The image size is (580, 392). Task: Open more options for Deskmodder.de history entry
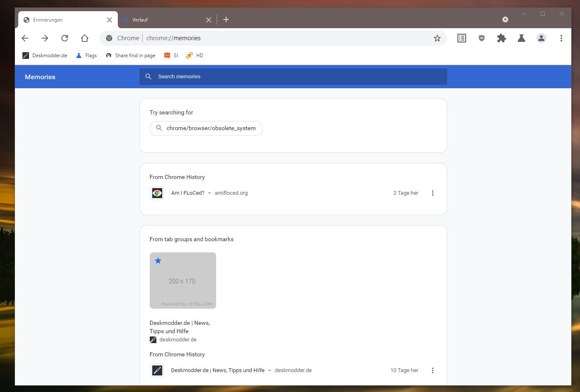tap(433, 370)
